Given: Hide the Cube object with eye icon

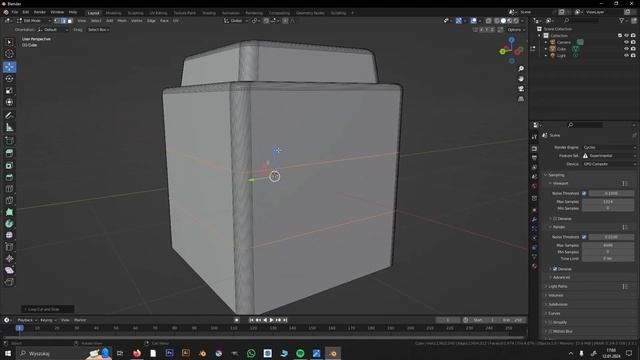Looking at the screenshot, I should click(x=627, y=49).
